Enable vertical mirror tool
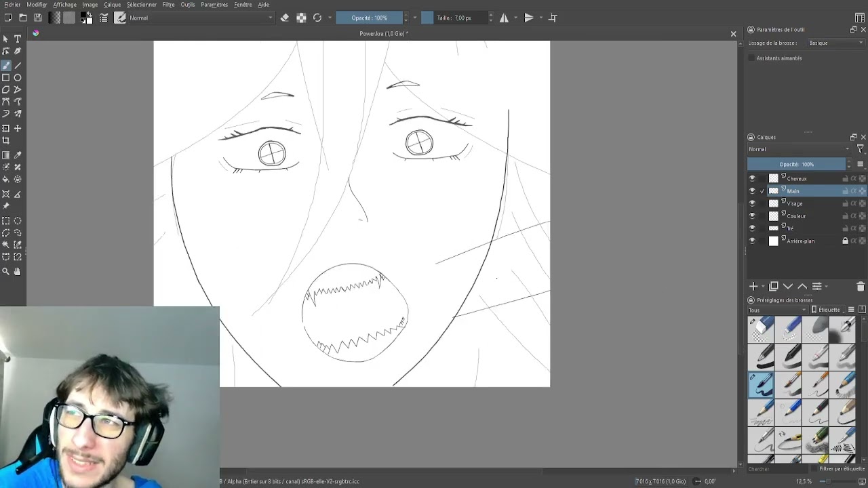Screen dimensions: 868x488 528,18
